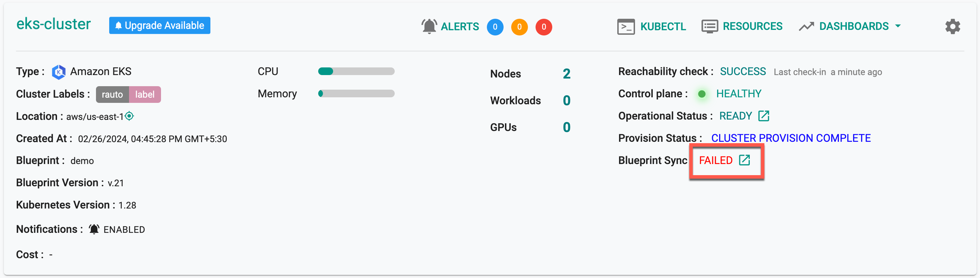The width and height of the screenshot is (980, 278).
Task: Click the 'label' cluster label value
Action: pyautogui.click(x=145, y=94)
